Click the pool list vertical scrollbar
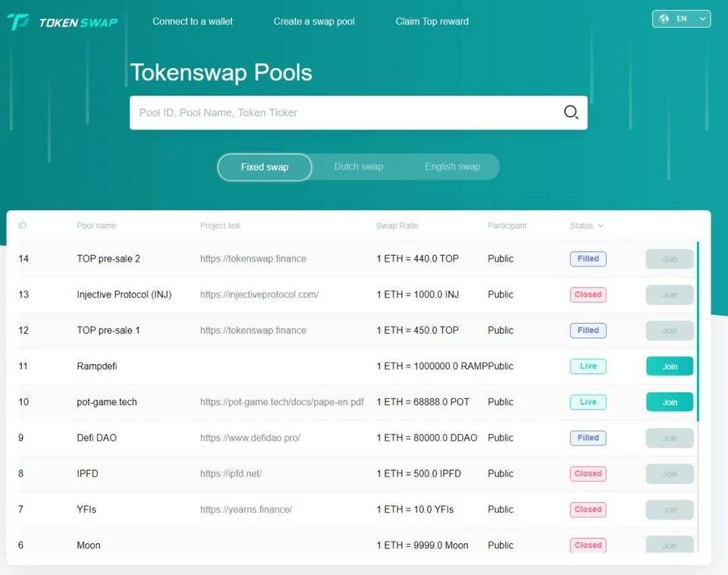This screenshot has height=575, width=728. tap(698, 331)
